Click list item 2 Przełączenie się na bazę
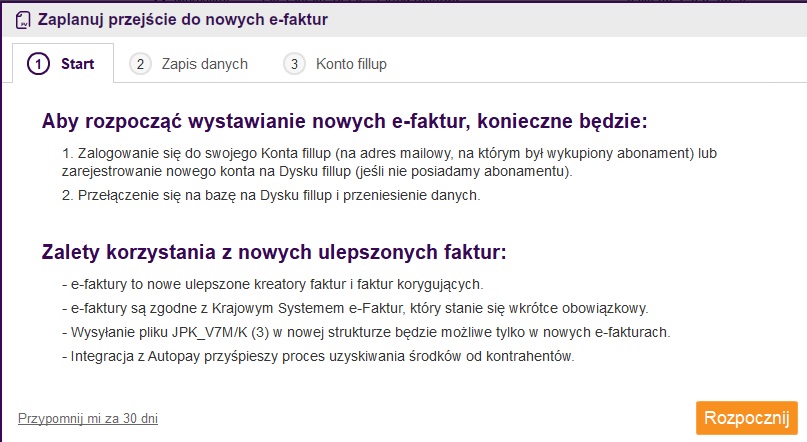Screen dimensions: 807x442 pyautogui.click(x=271, y=196)
